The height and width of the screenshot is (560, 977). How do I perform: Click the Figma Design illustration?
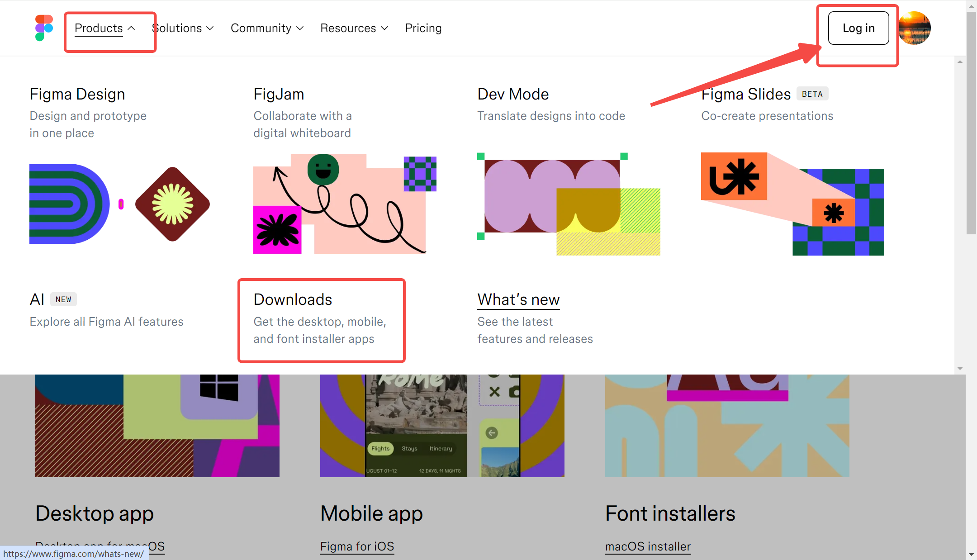(x=120, y=204)
